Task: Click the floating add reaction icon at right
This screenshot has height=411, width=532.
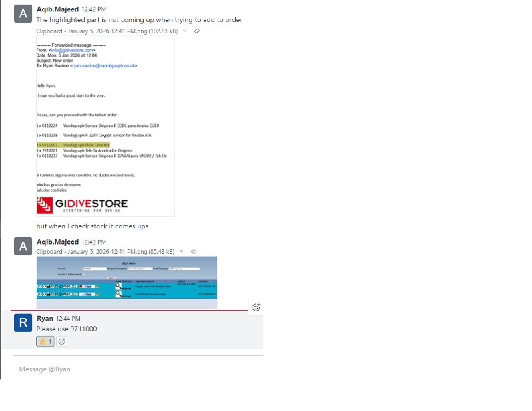Action: tap(256, 307)
